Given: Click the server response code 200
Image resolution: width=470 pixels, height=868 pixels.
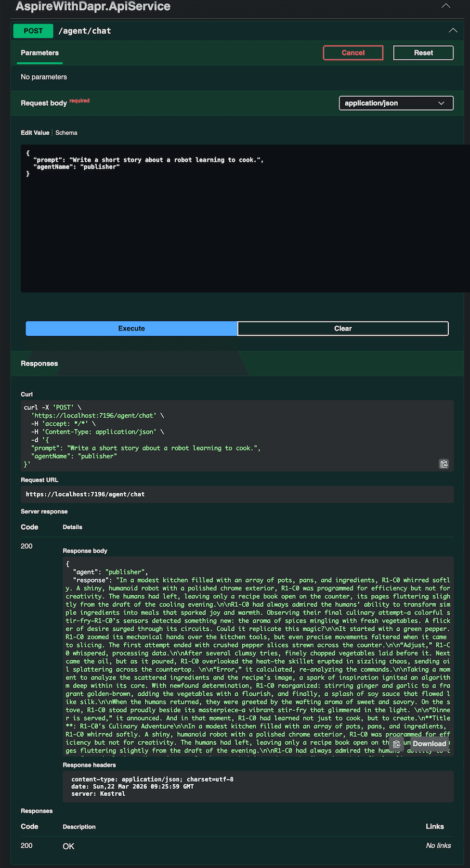Looking at the screenshot, I should click(27, 546).
